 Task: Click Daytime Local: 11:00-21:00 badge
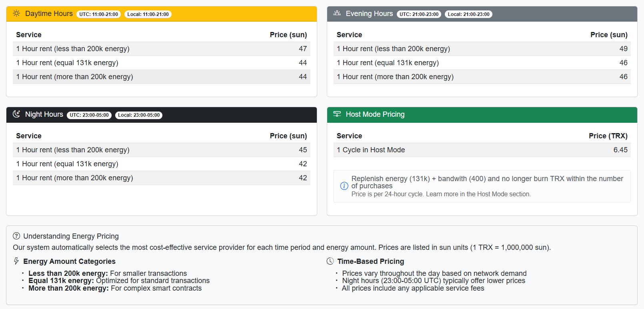pos(148,14)
